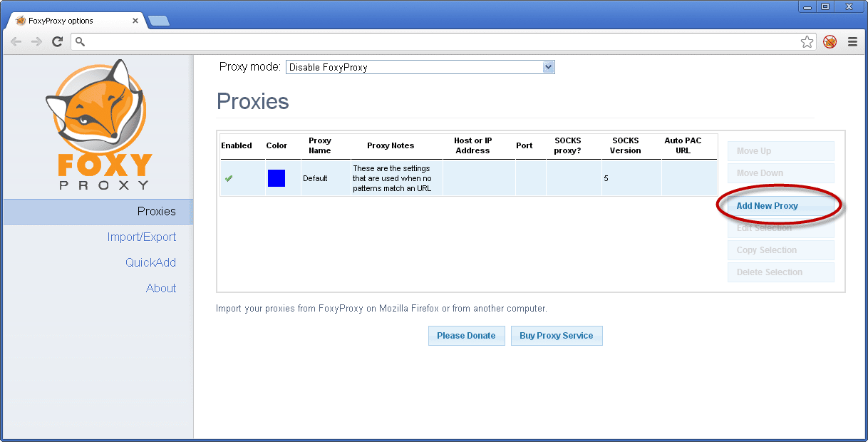The height and width of the screenshot is (442, 868).
Task: Open a new browser tab
Action: tap(158, 21)
